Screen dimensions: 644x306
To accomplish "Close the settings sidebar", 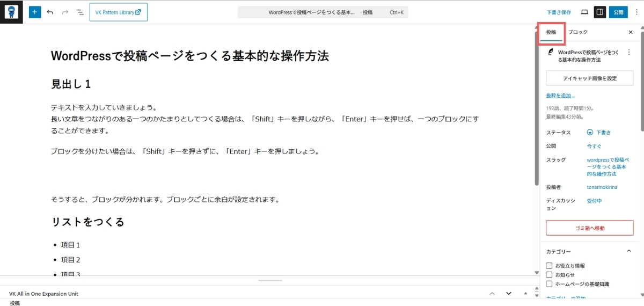I will (631, 32).
